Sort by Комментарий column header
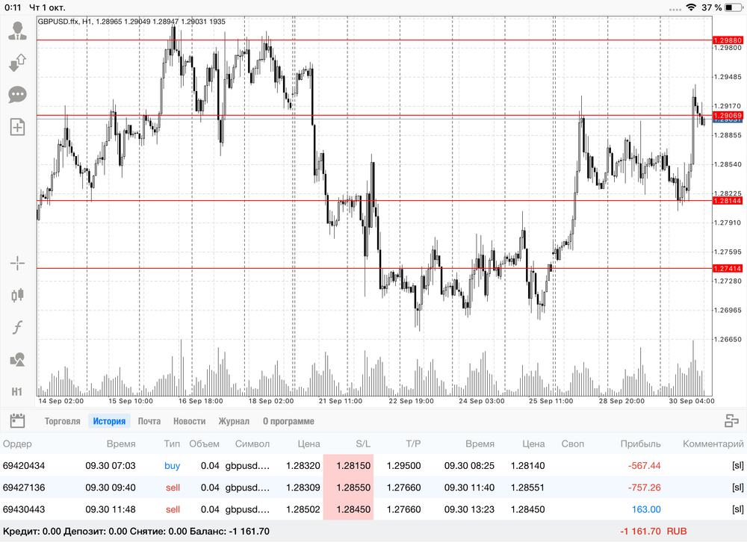This screenshot has height=560, width=747. (x=713, y=444)
